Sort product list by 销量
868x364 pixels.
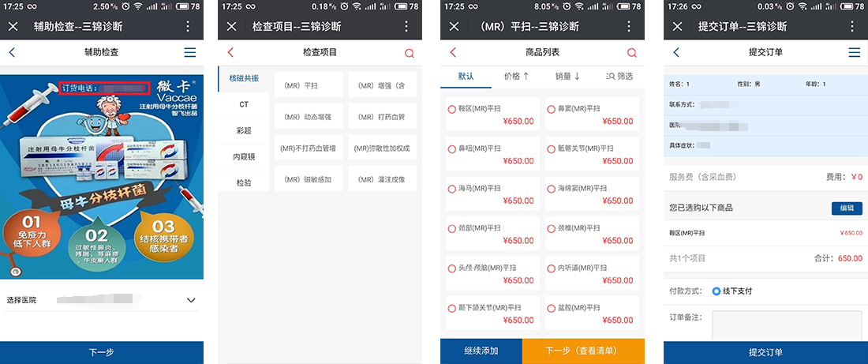[567, 77]
